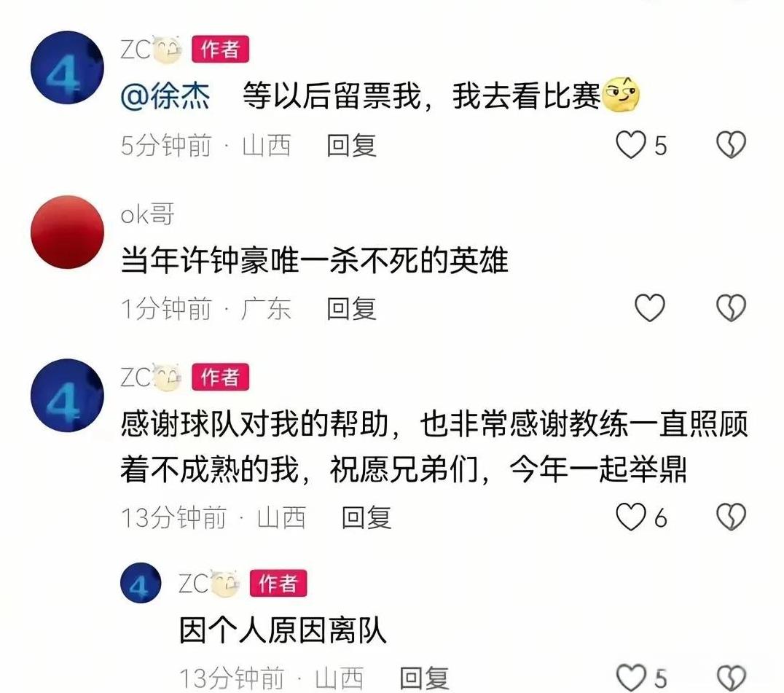Viewport: 784px width, 693px height.
Task: Open ok哥's red avatar profile
Action: 67,232
